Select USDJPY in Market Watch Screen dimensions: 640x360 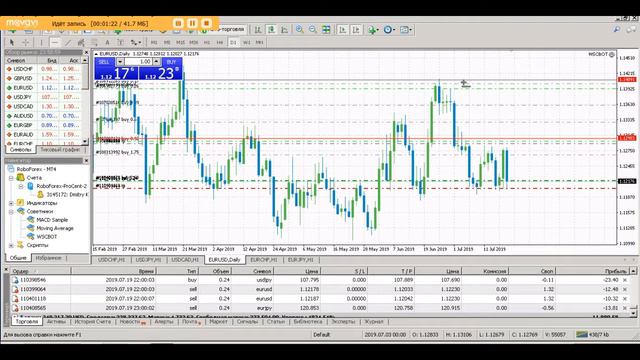[22, 97]
